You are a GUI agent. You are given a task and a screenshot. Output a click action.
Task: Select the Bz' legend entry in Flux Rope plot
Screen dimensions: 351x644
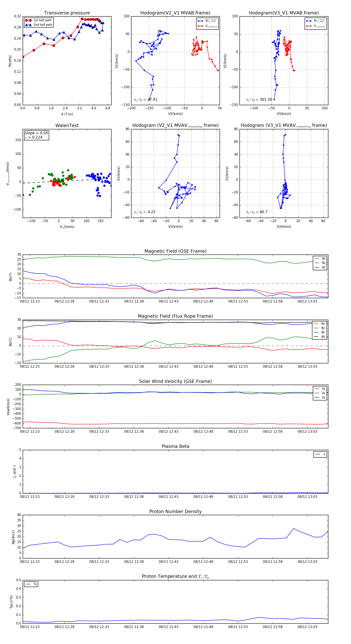tap(320, 332)
